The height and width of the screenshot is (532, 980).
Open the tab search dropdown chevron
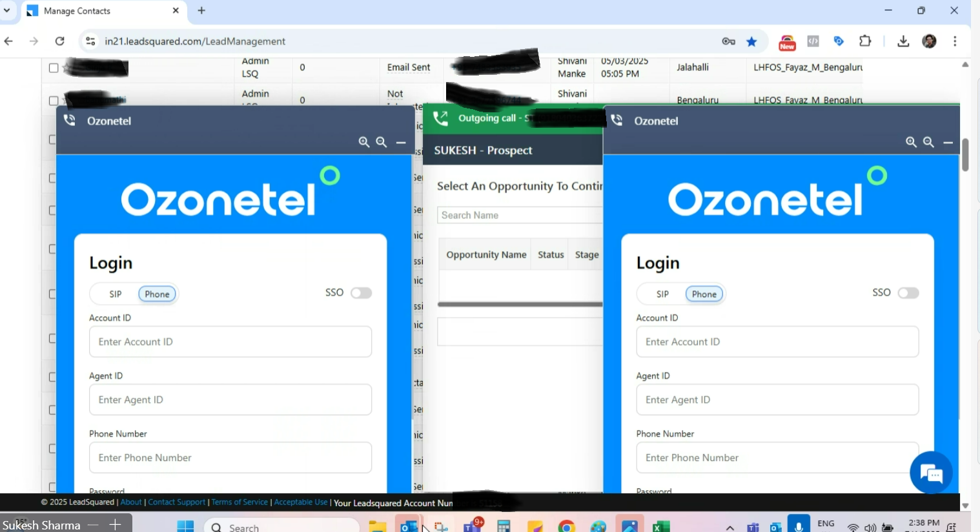click(x=7, y=10)
